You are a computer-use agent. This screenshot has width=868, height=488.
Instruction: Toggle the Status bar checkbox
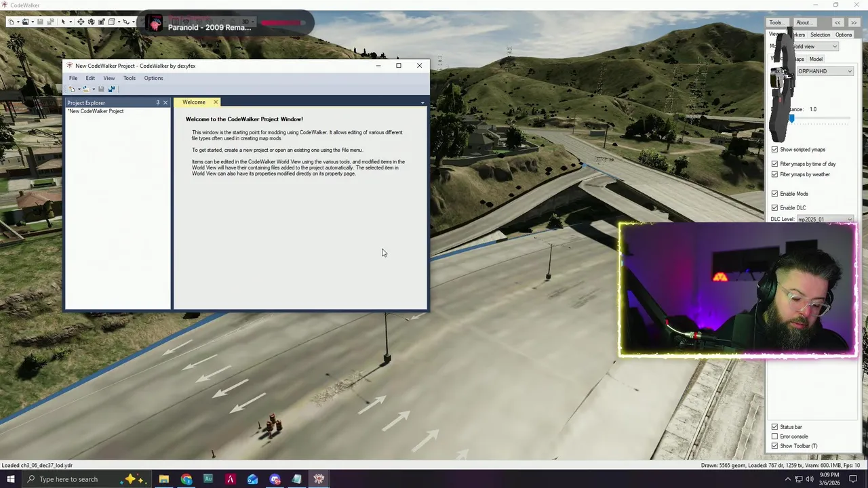(x=774, y=427)
